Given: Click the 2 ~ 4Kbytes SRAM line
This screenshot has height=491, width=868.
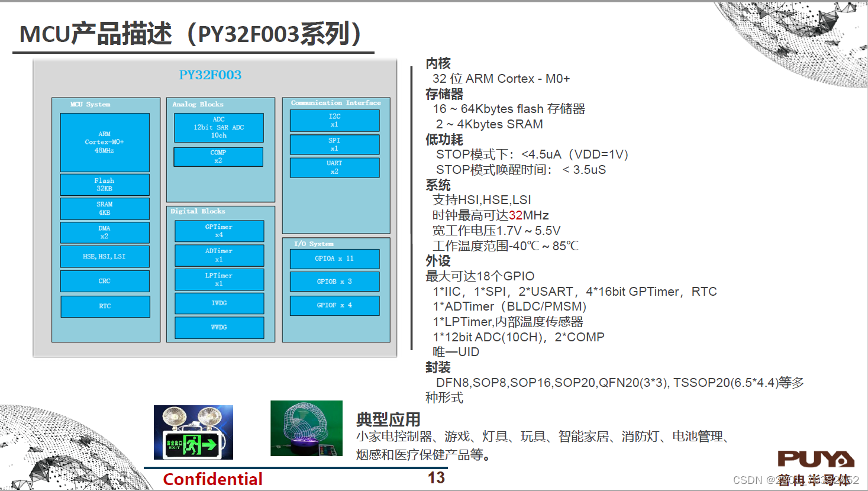Looking at the screenshot, I should (489, 124).
